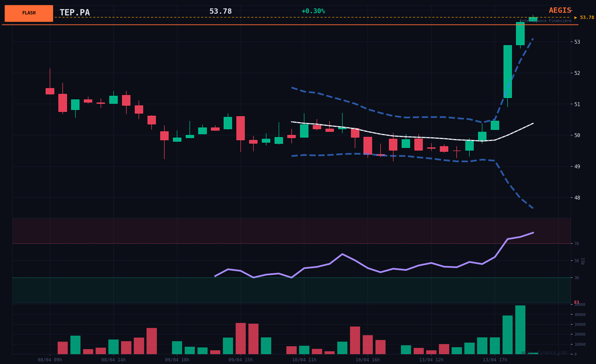Click the 30 oversold RSI level label
This screenshot has width=596, height=364.
(x=577, y=278)
